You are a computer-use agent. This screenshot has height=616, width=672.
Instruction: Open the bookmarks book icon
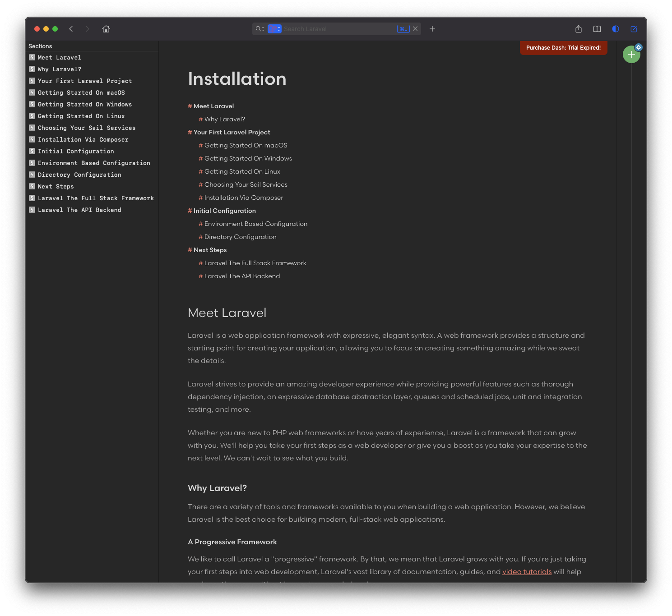[x=597, y=29]
